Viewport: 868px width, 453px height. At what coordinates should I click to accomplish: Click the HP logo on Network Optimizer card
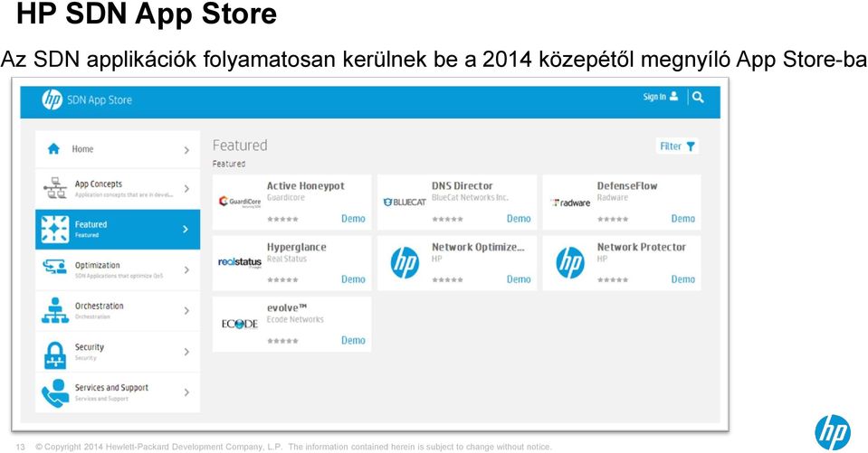point(405,263)
